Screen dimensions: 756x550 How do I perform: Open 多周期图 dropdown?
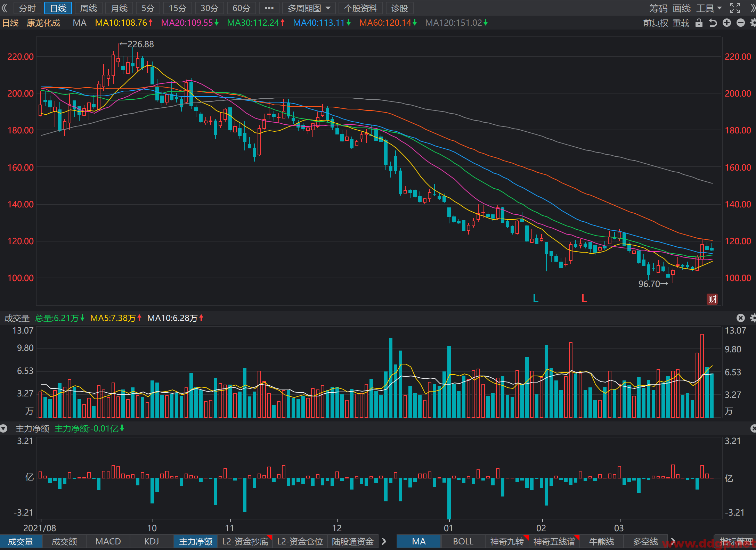[309, 8]
